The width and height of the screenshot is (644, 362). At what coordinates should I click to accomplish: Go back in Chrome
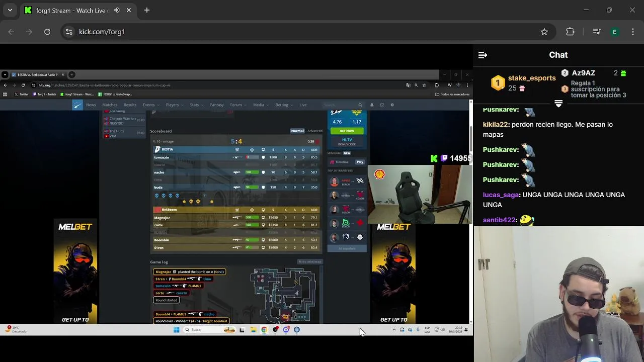(11, 32)
